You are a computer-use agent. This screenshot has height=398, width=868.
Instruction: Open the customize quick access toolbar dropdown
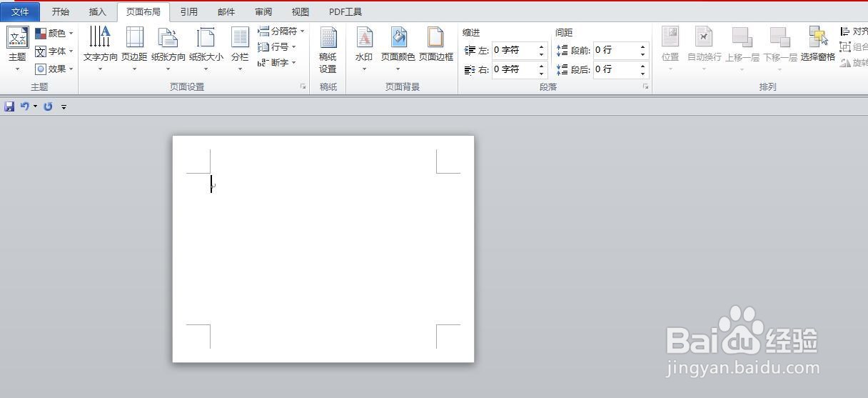pos(64,107)
